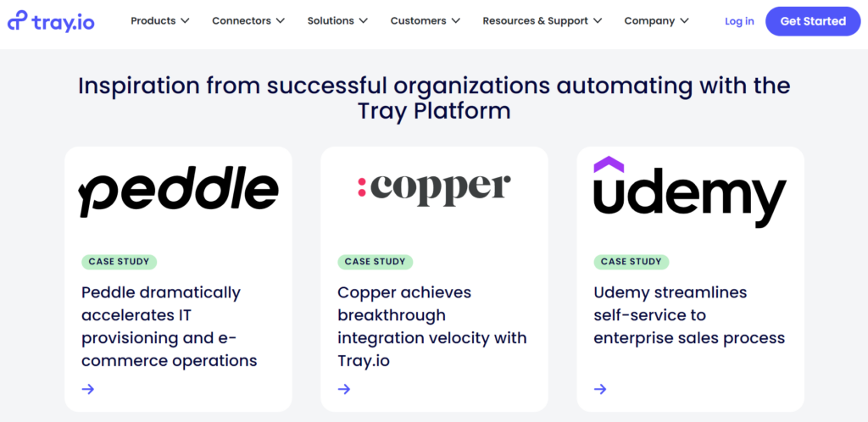Click the arrow icon under the Udemy case study
868x422 pixels.
coord(600,389)
